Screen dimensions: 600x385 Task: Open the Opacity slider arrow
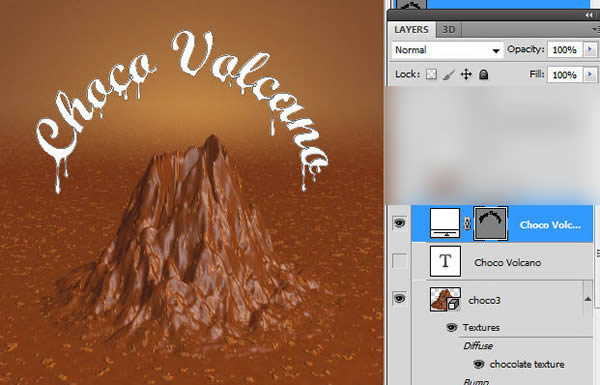coord(590,49)
